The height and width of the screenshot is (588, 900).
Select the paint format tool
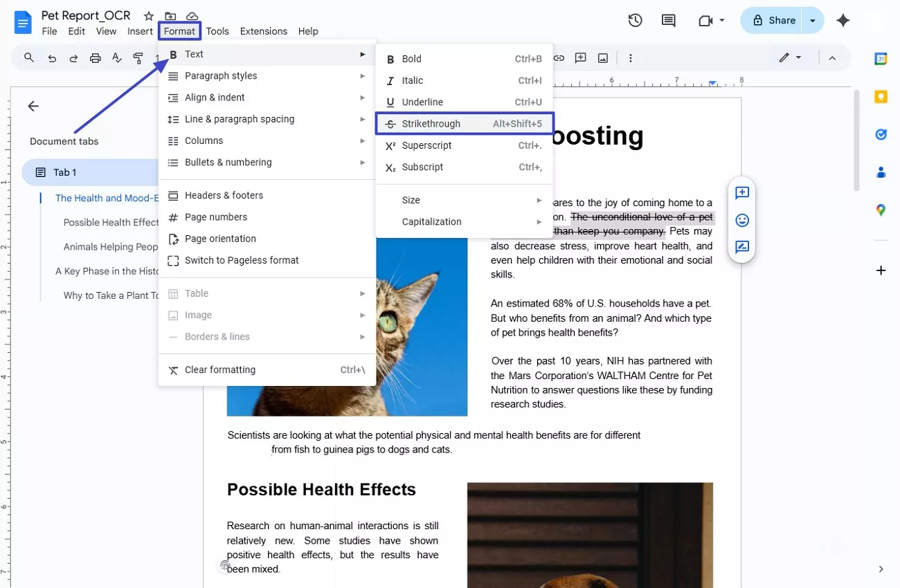coord(138,58)
